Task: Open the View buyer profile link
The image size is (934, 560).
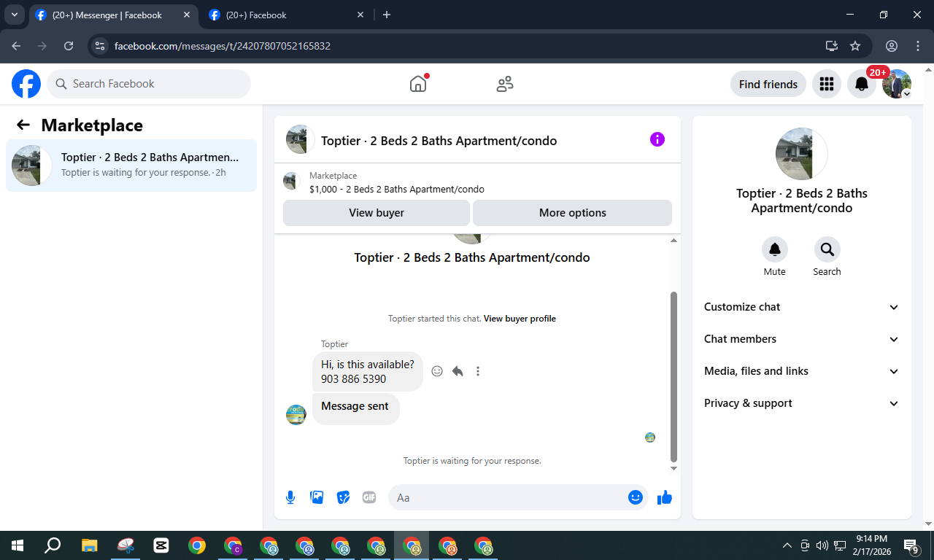Action: (520, 319)
